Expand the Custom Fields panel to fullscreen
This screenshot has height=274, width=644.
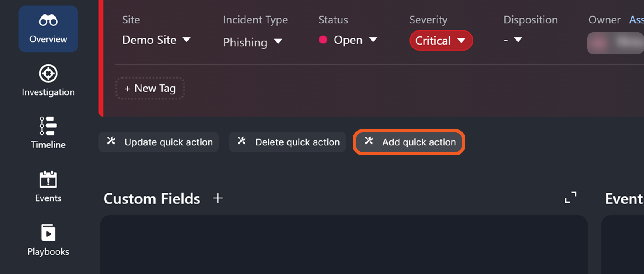click(x=570, y=198)
